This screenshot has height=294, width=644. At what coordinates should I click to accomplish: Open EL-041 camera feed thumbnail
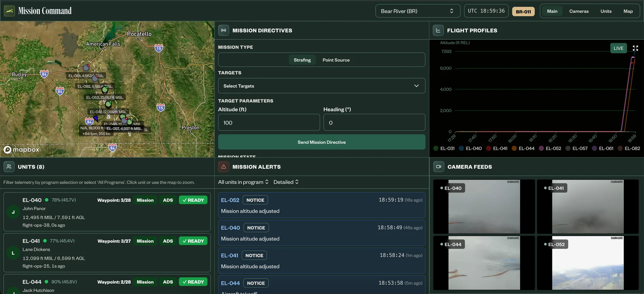[588, 207]
